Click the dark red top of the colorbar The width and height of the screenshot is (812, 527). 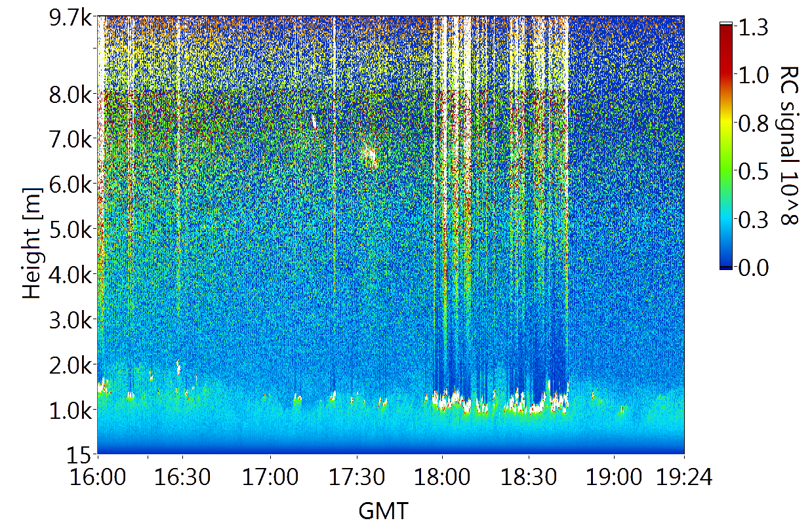[725, 33]
